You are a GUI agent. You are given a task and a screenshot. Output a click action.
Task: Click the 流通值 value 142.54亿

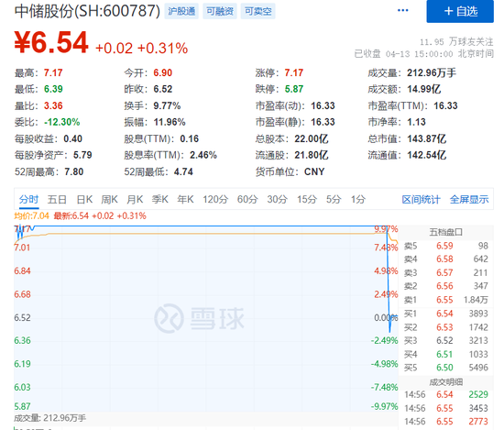[x=426, y=155]
